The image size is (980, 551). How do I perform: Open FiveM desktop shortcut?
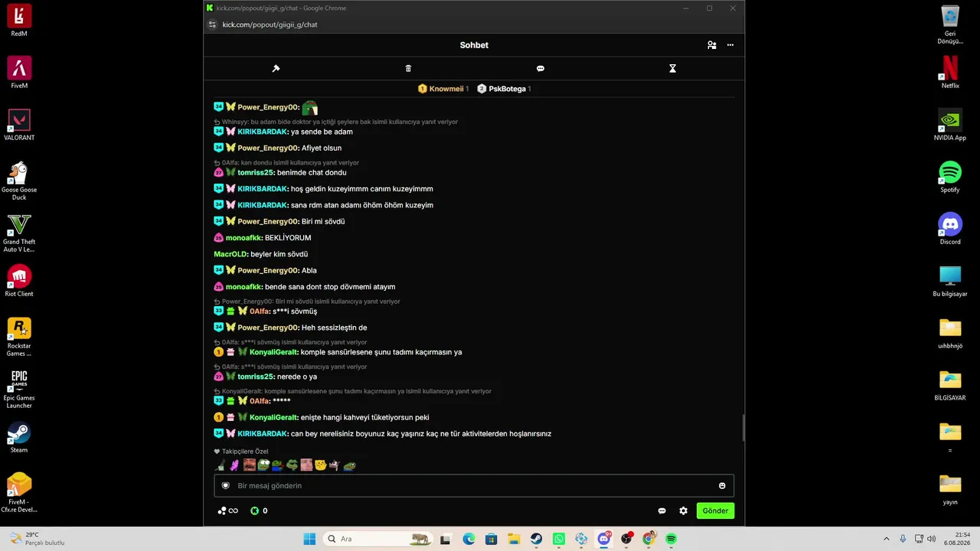[x=19, y=73]
